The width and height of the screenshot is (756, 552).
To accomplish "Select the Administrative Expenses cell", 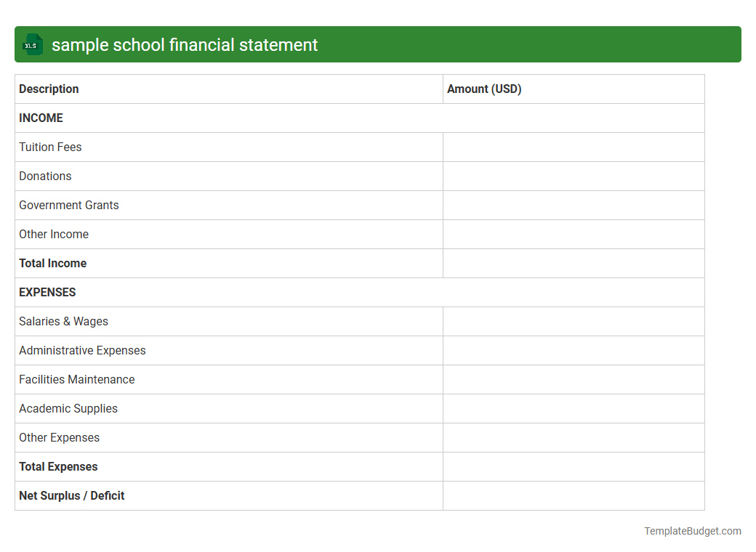I will coord(82,350).
